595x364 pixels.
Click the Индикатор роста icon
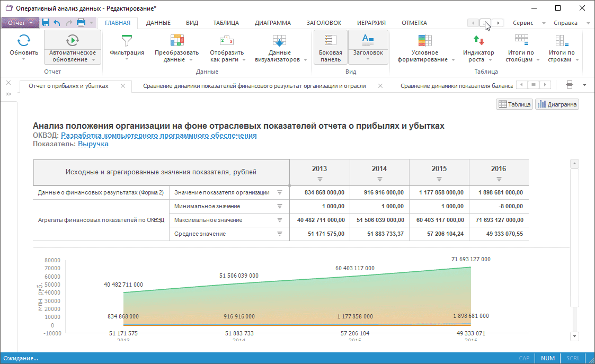coord(478,41)
